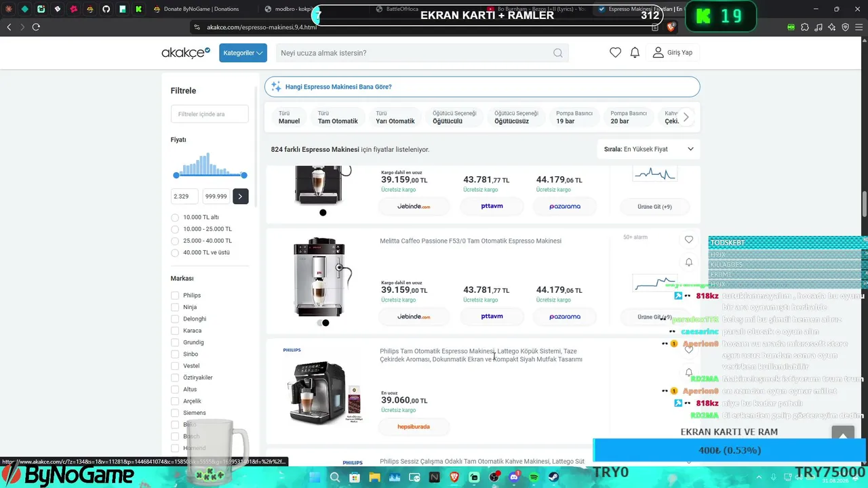868x488 pixels.
Task: Check the Grundig brand checkbox
Action: 175,342
